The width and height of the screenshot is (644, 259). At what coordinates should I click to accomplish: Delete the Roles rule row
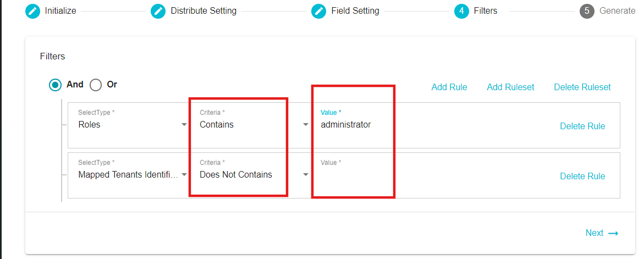click(582, 126)
